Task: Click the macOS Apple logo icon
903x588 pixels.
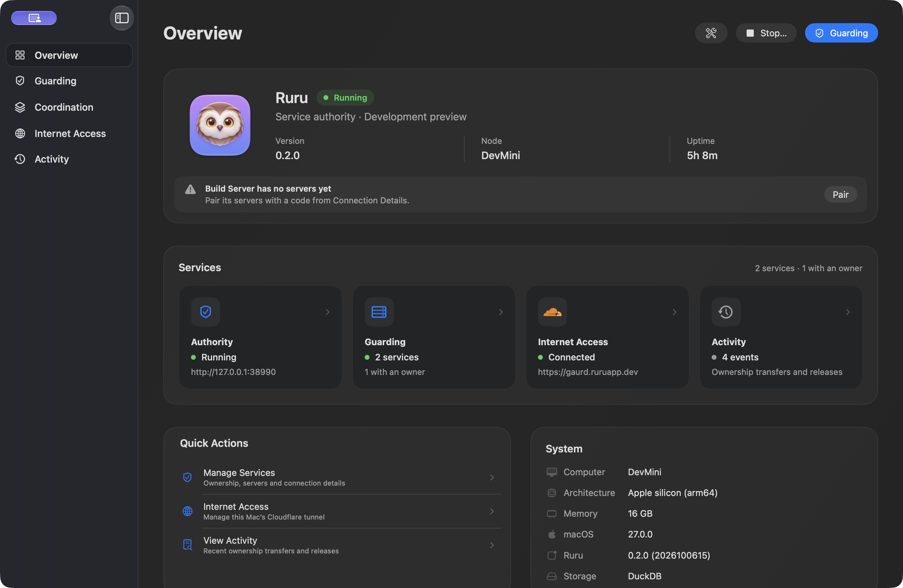Action: click(552, 534)
